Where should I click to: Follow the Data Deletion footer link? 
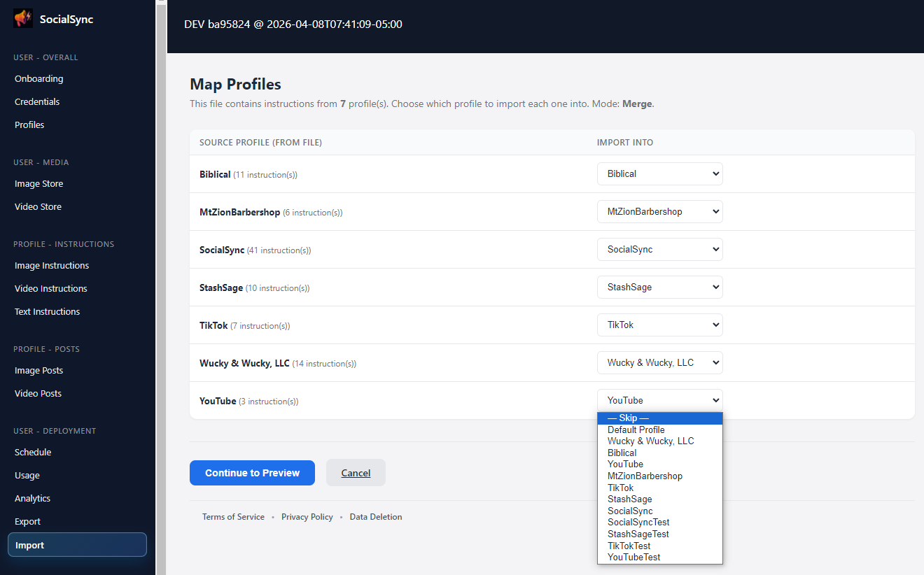[x=376, y=517]
